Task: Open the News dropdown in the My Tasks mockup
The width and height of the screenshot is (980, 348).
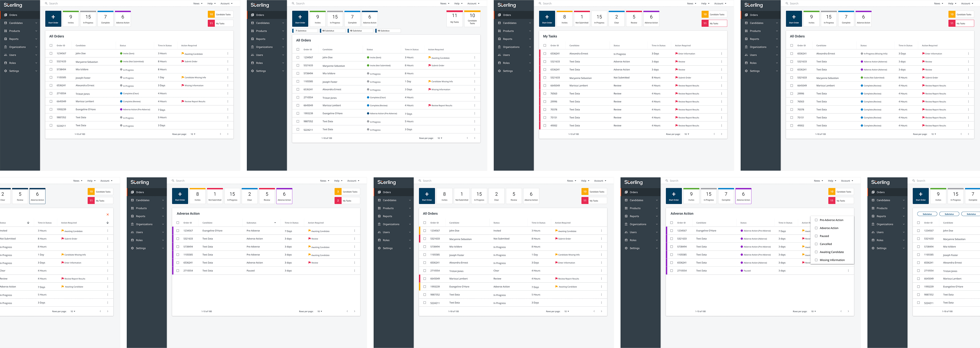Action: pyautogui.click(x=692, y=3)
